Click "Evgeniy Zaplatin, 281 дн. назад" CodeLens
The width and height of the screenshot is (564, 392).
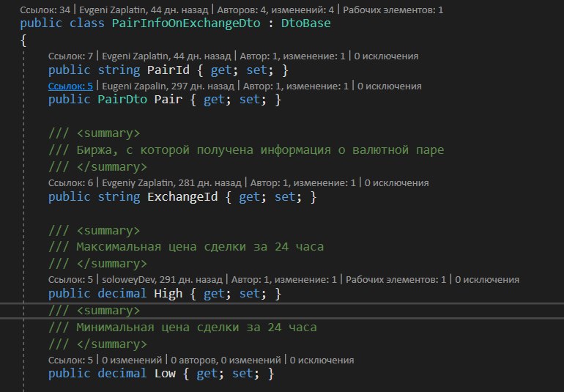tap(171, 183)
